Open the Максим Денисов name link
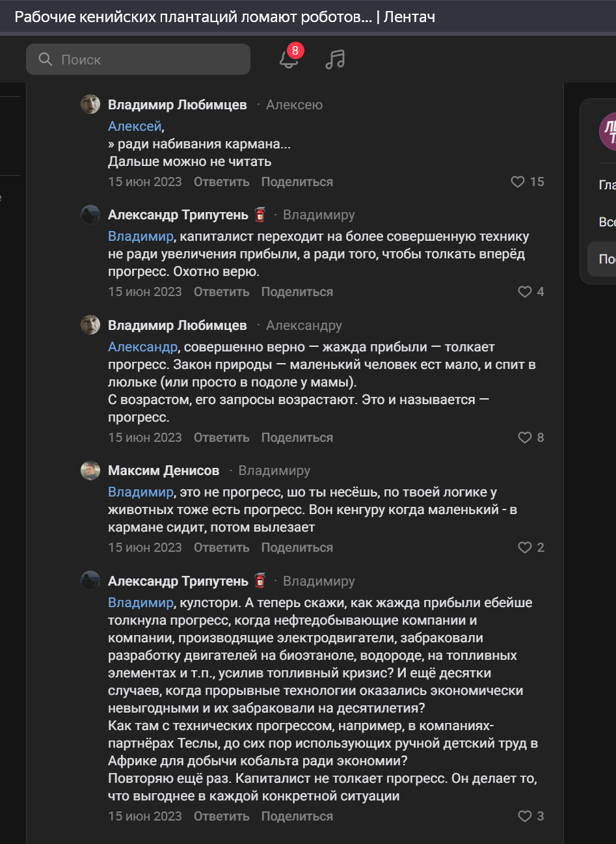 [163, 470]
